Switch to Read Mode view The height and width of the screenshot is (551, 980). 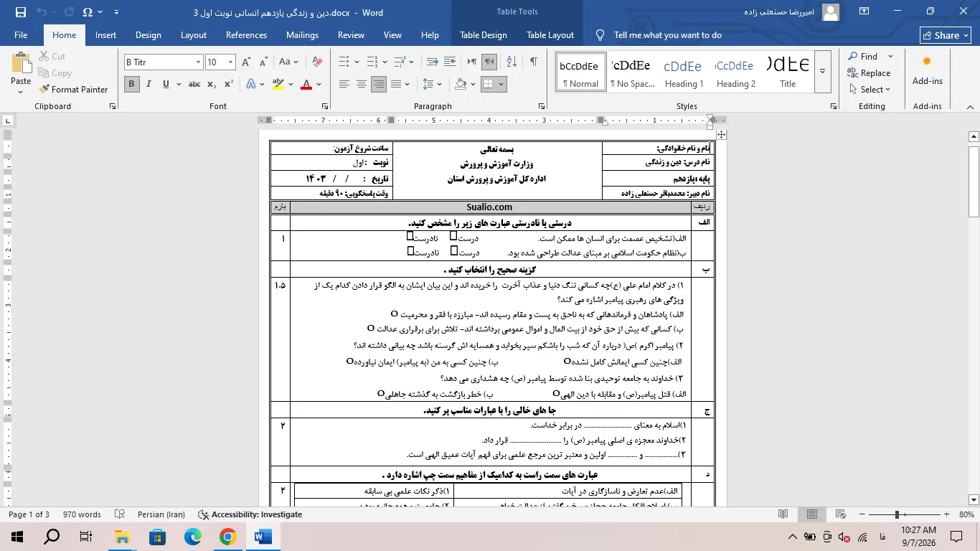[x=783, y=514]
